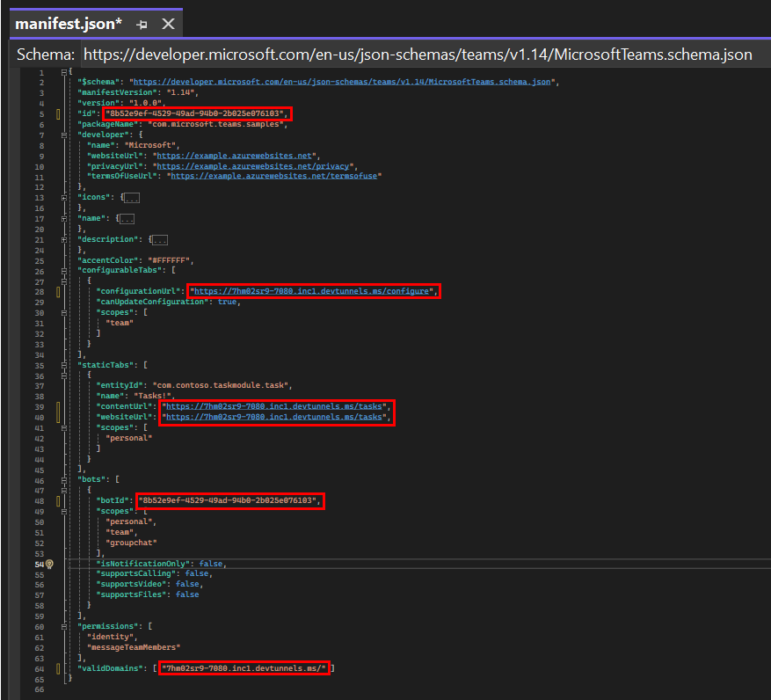Screen dimensions: 771x700
Task: Open the lightbulb quick actions on line 54
Action: click(49, 564)
